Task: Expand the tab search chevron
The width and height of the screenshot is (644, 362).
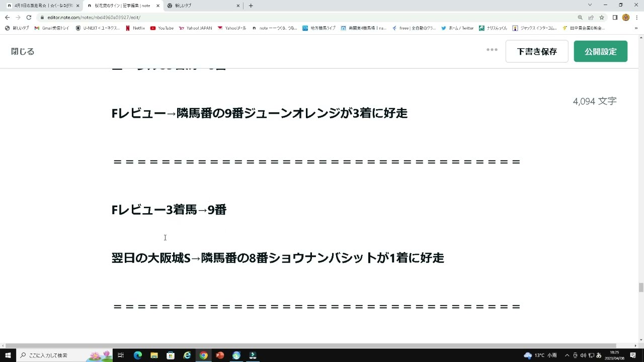Action: click(x=590, y=5)
